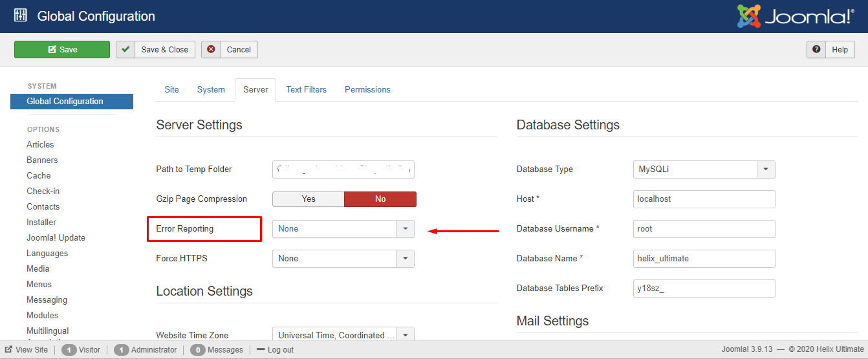The width and height of the screenshot is (868, 359).
Task: Click the Messages count badge
Action: 198,350
